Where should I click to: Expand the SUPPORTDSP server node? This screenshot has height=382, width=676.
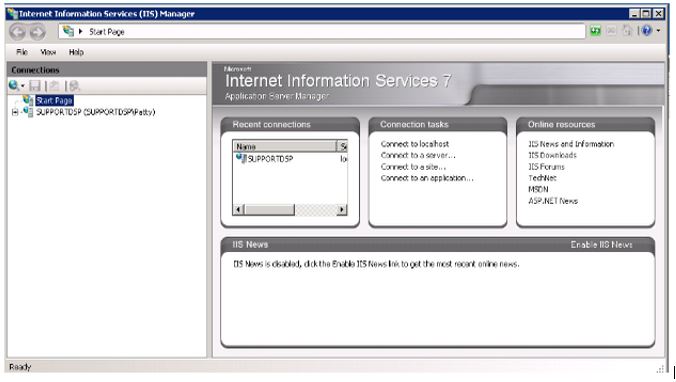click(x=15, y=112)
